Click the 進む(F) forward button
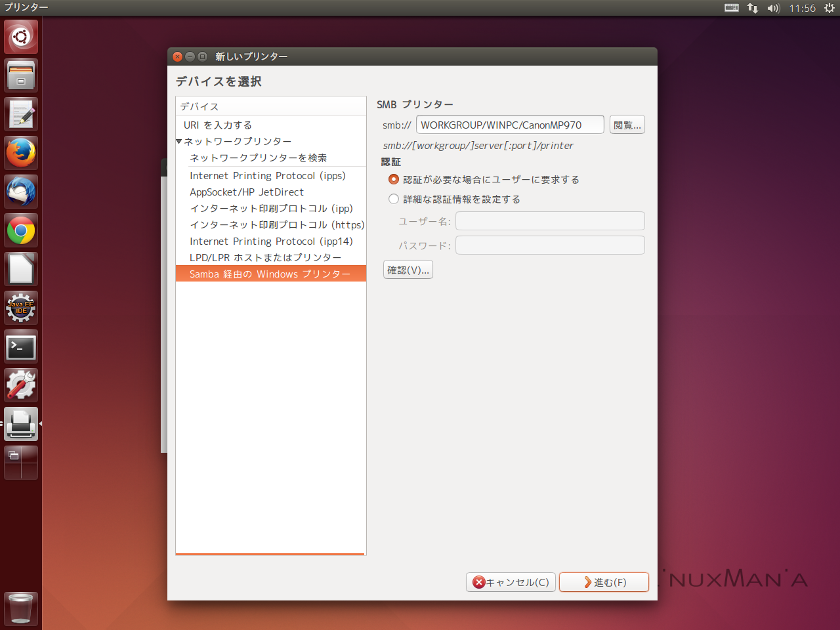840x630 pixels. point(604,582)
